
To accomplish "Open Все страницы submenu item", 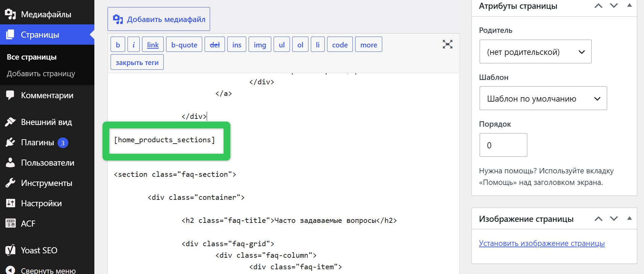I will (x=32, y=57).
